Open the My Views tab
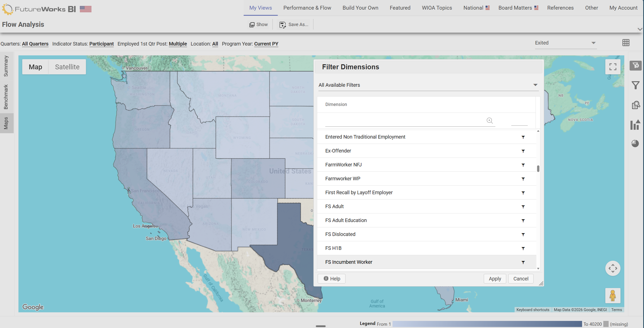Image resolution: width=644 pixels, height=328 pixels. pyautogui.click(x=261, y=8)
